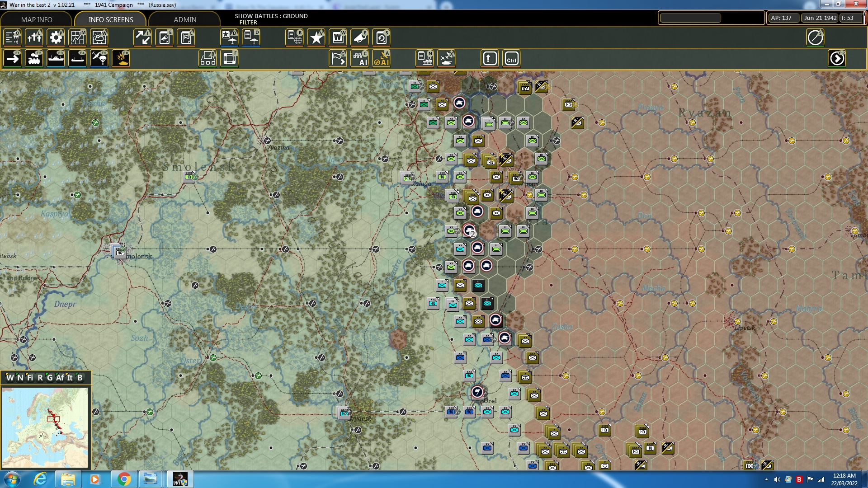Select the W nation filter on minimap
This screenshot has width=868, height=488.
click(10, 378)
